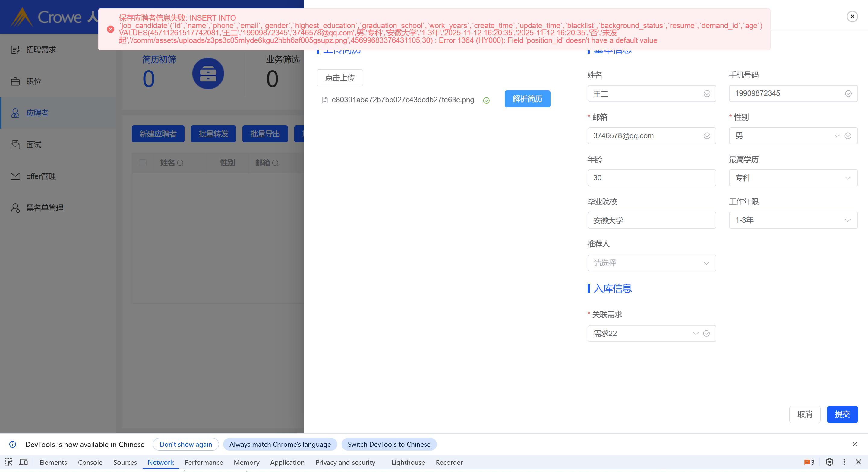Open the 推荐人 referrer select box
The image size is (868, 472).
(x=651, y=263)
